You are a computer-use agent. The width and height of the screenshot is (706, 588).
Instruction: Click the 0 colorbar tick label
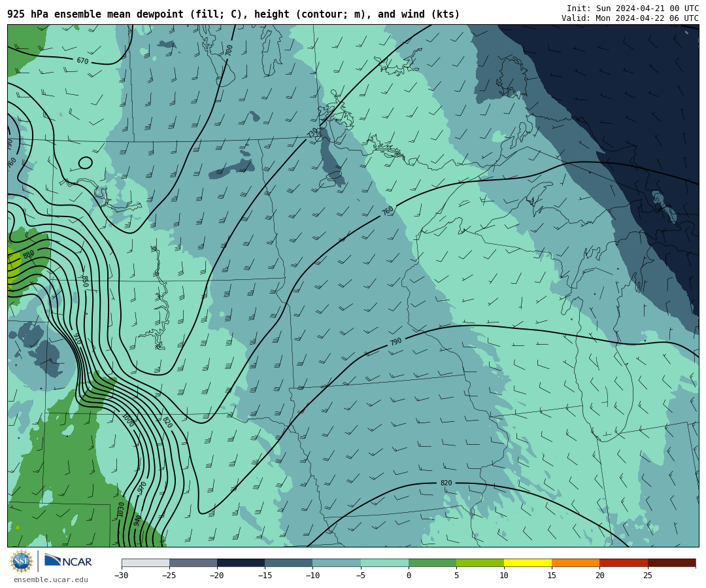(409, 576)
